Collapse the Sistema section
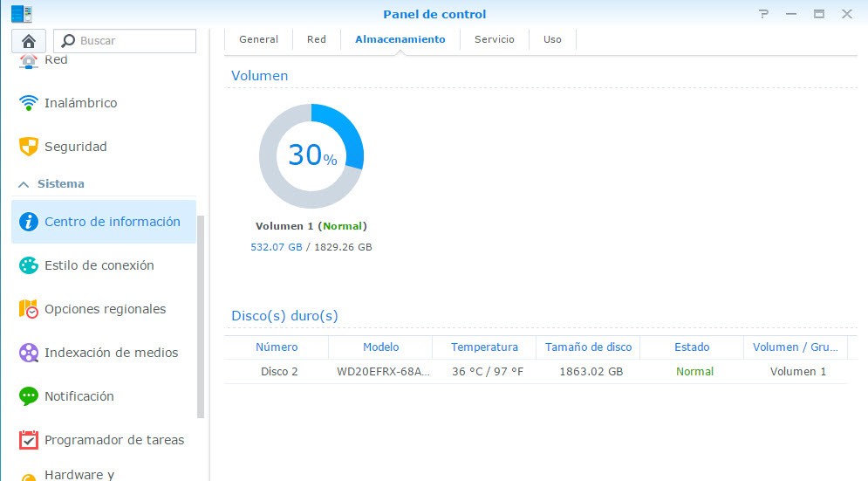868x481 pixels. coord(24,184)
